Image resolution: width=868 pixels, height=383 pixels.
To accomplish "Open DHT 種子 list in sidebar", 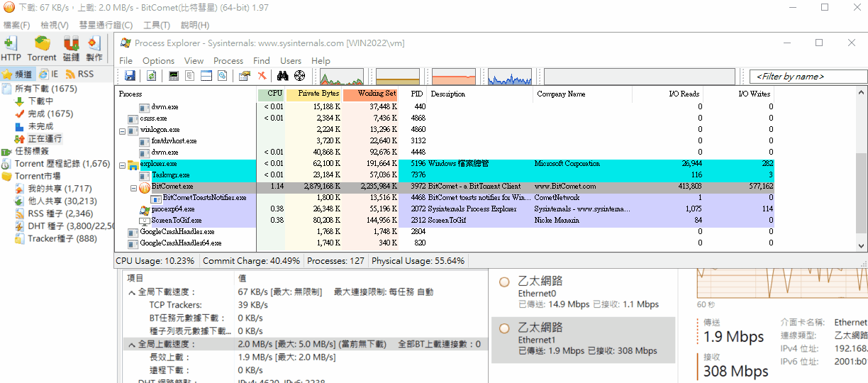I will click(x=65, y=226).
